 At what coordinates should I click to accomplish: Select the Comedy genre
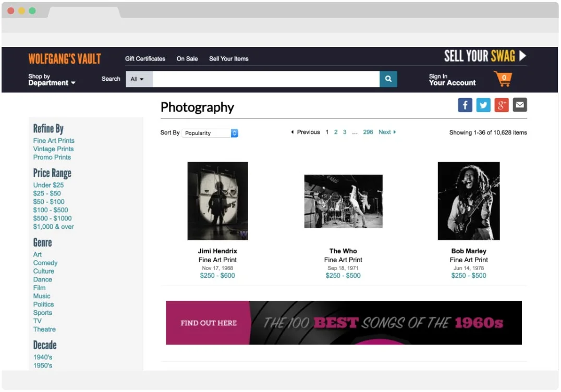click(45, 263)
